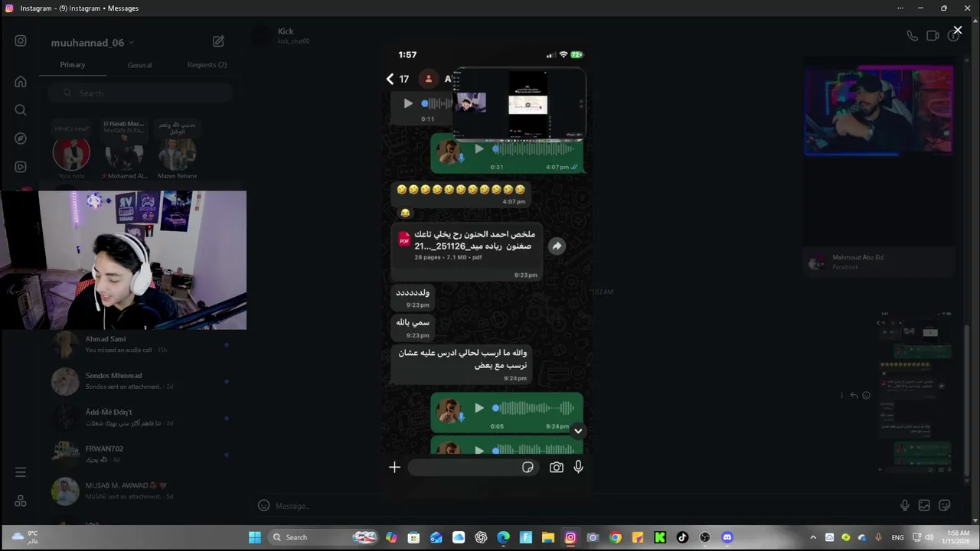The image size is (980, 551).
Task: Open the hamburger More menu in sidebar
Action: (21, 472)
